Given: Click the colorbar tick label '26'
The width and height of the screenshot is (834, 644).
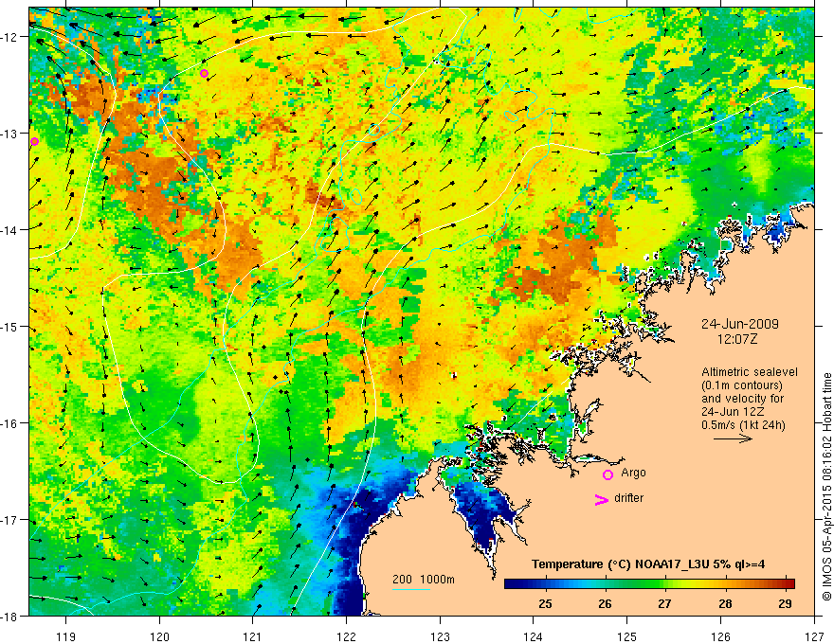Looking at the screenshot, I should (605, 603).
